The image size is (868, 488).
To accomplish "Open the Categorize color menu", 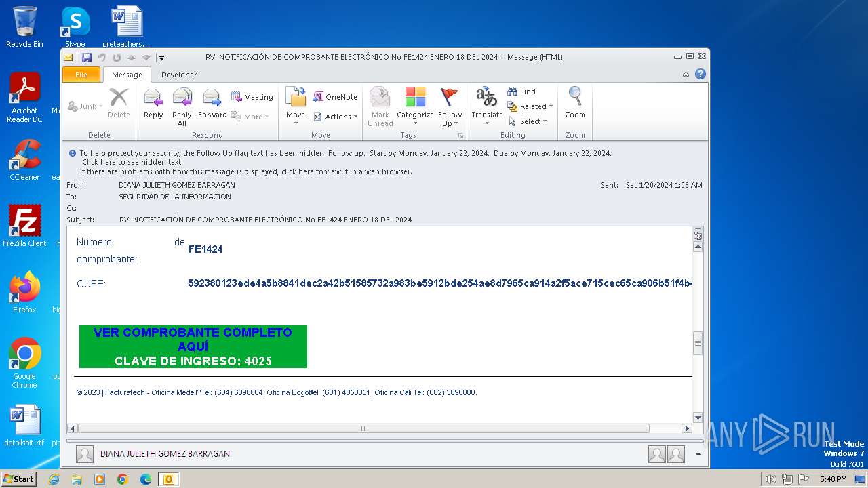I will (x=415, y=107).
